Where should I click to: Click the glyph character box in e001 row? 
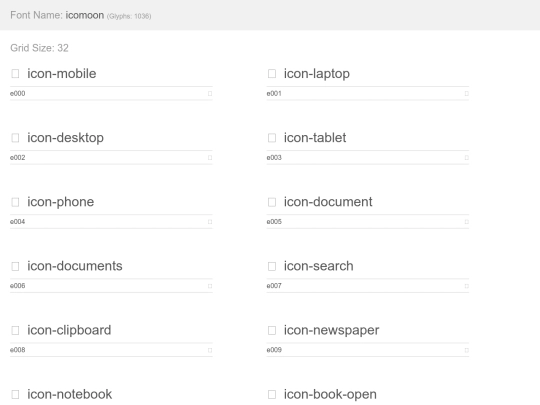(466, 94)
